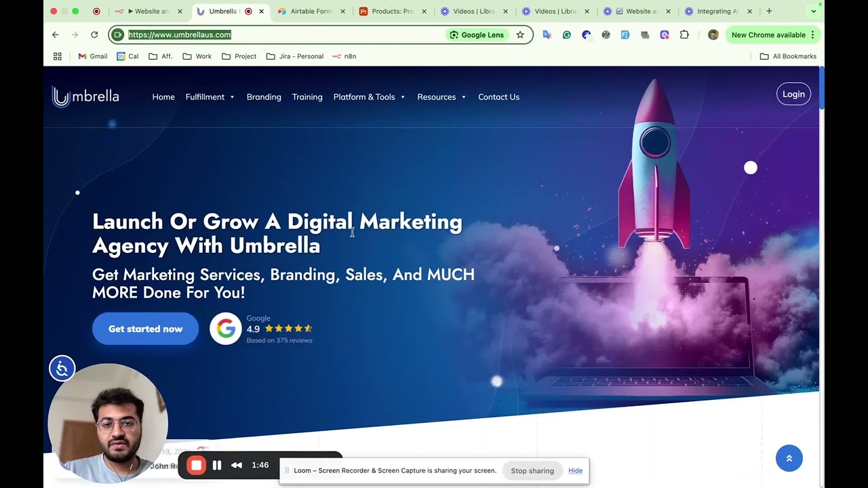The width and height of the screenshot is (868, 488).
Task: Click the page vertical scrollbar thumb
Action: pyautogui.click(x=821, y=88)
